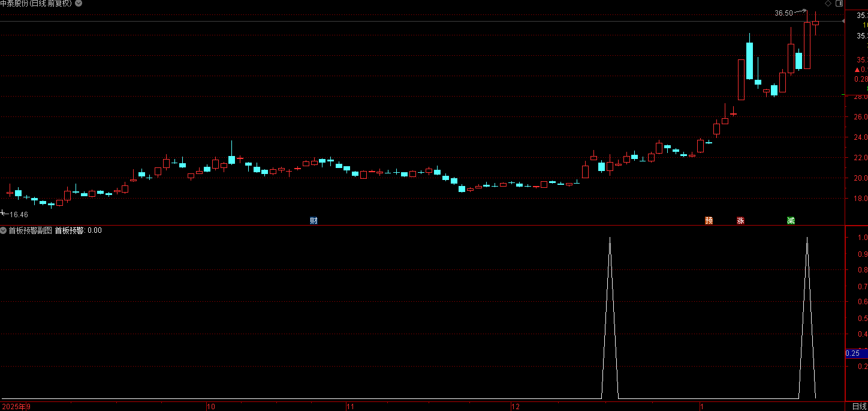Click month 10 on the time axis

[x=211, y=407]
